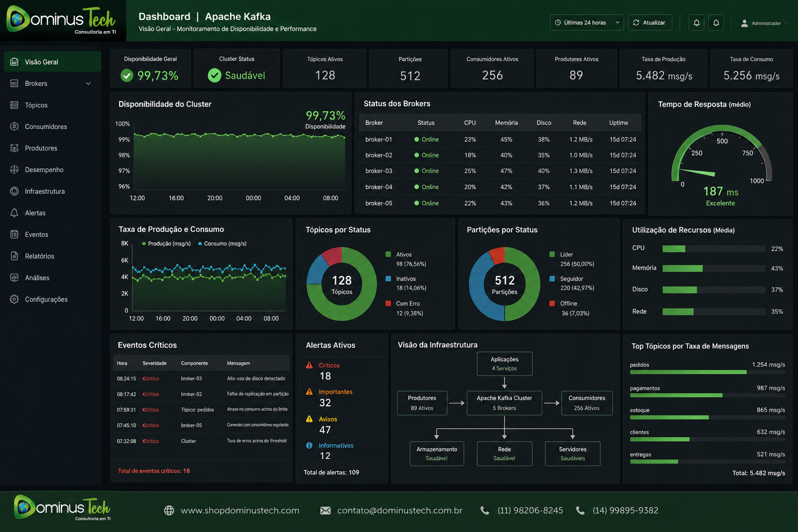Click the Produtores sidebar icon
The width and height of the screenshot is (798, 532).
(x=15, y=148)
